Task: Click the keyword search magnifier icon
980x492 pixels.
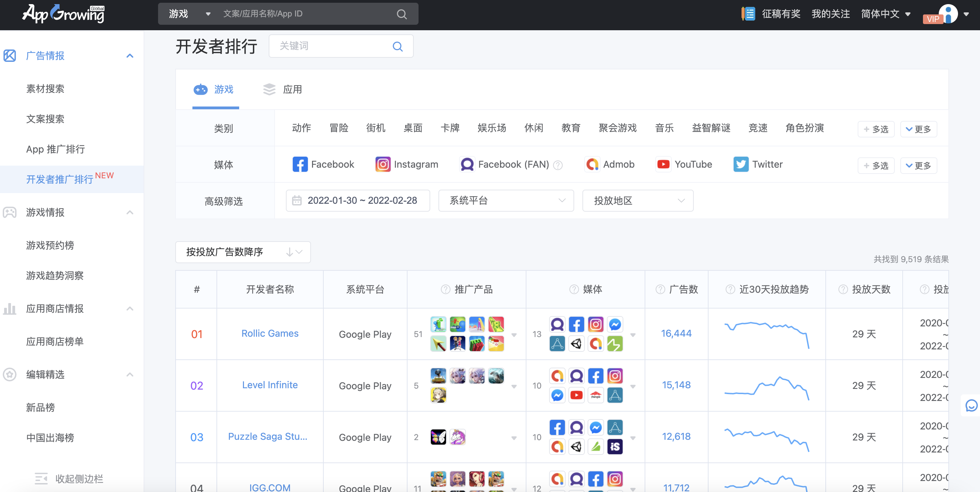Action: coord(398,46)
